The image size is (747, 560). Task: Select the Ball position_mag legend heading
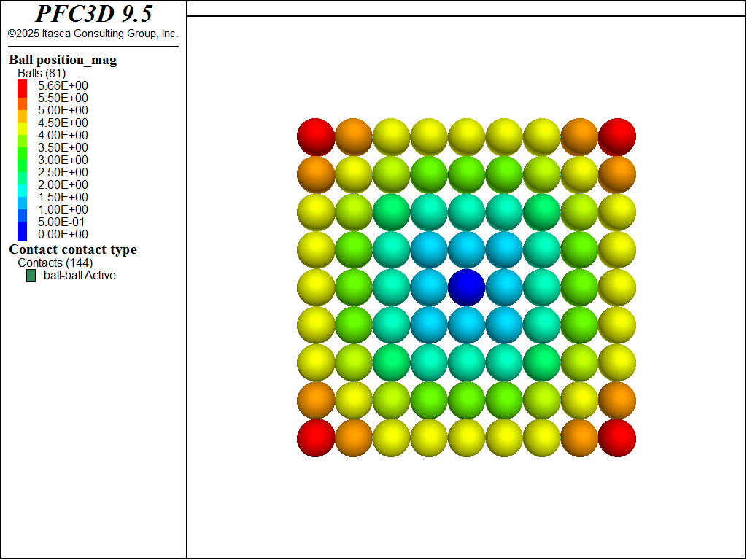63,60
